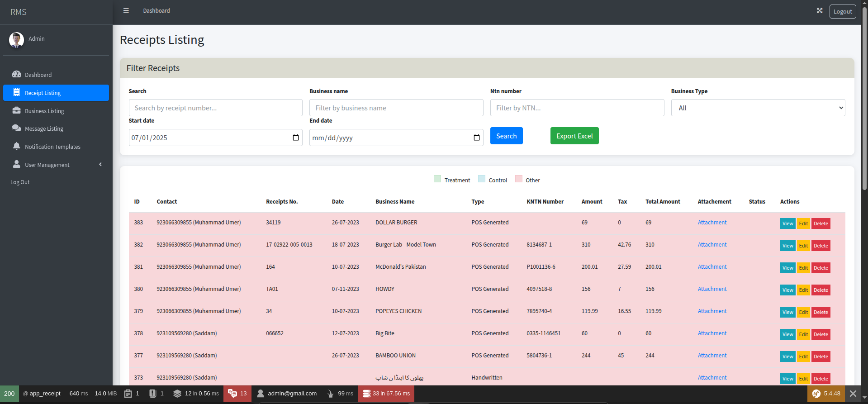
Task: Focus the Search by receipt number field
Action: 215,108
